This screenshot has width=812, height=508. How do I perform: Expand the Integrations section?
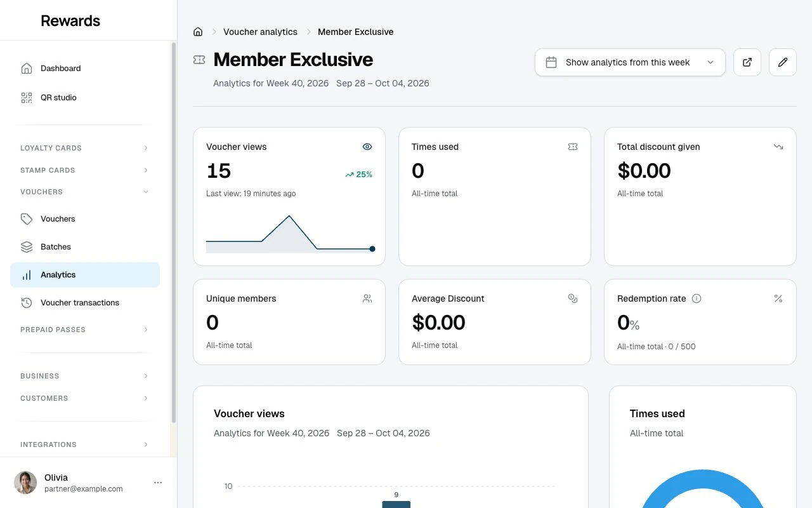[85, 444]
